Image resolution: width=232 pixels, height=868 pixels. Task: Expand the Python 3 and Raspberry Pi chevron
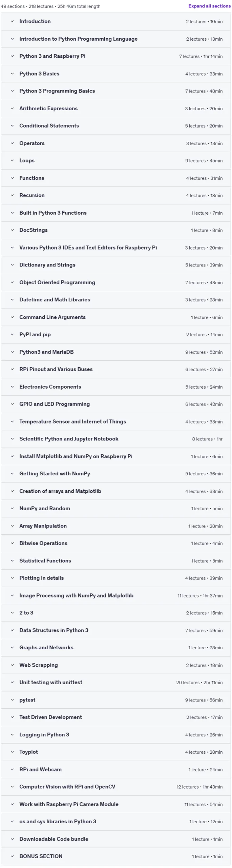tap(12, 56)
